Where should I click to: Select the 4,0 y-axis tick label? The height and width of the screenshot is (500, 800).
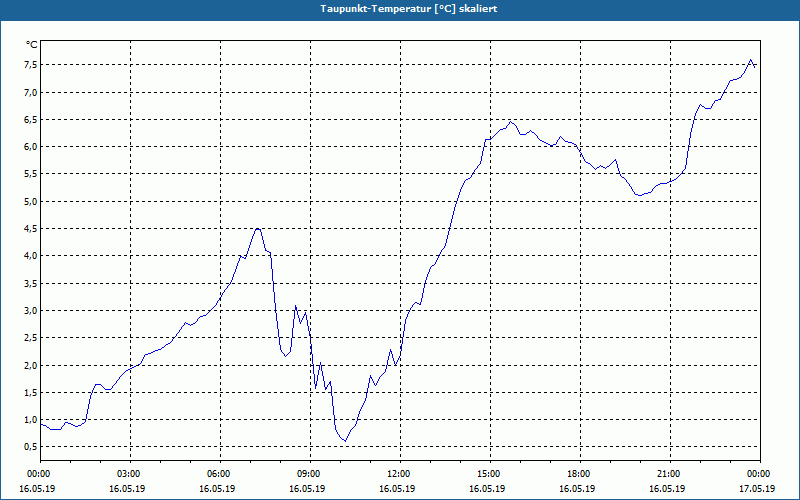pos(30,256)
